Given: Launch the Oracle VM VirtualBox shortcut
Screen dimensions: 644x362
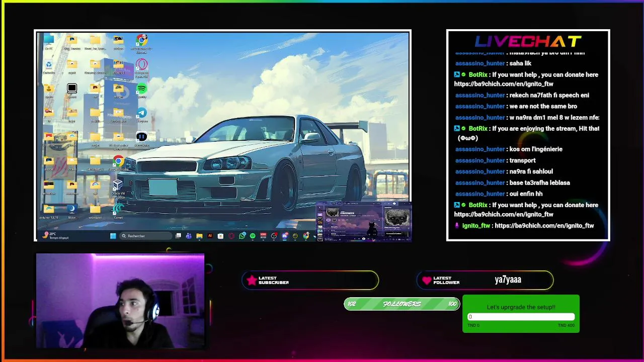Looking at the screenshot, I should click(118, 189).
